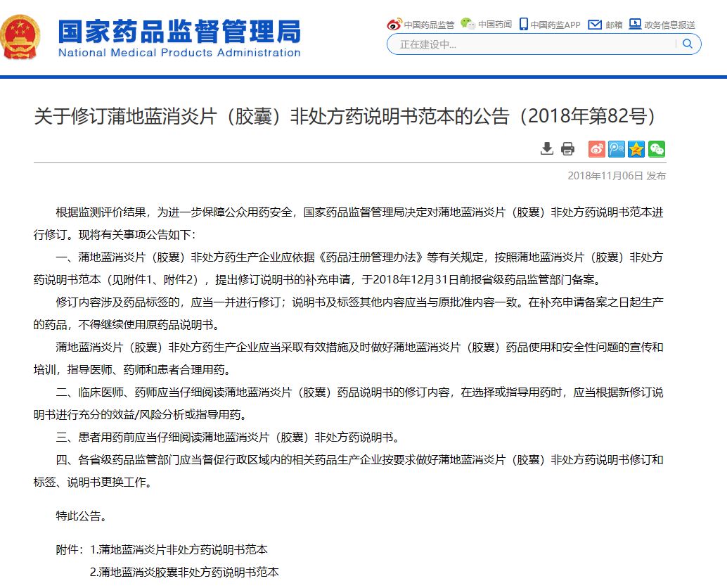The width and height of the screenshot is (727, 588).
Task: Open the 中国药闻 WeChat link
Action: [488, 23]
